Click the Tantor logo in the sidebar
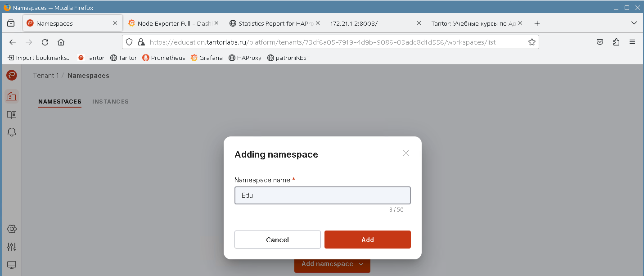The width and height of the screenshot is (644, 276). coord(12,76)
